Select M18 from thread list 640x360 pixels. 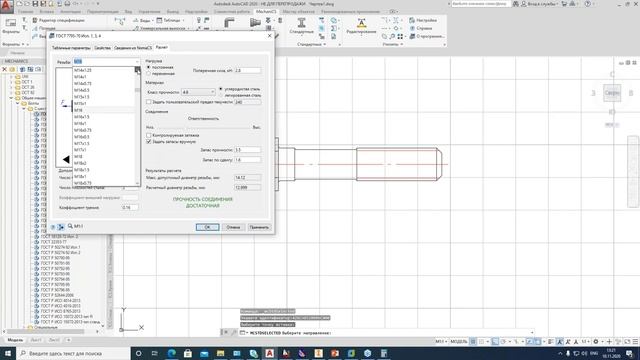click(x=104, y=157)
